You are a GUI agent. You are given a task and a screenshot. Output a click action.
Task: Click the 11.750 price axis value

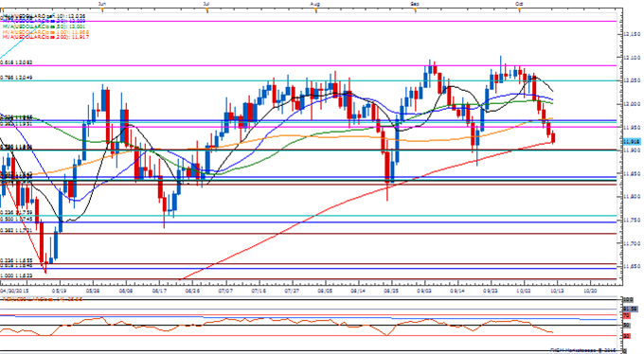(633, 221)
